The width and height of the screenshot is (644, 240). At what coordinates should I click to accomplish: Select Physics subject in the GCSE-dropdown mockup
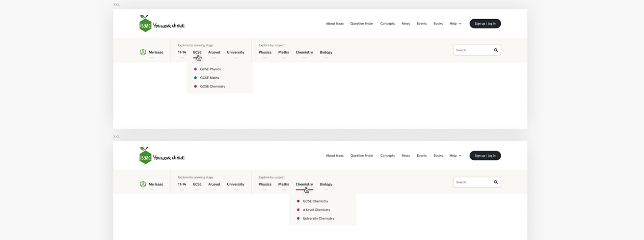tap(265, 52)
